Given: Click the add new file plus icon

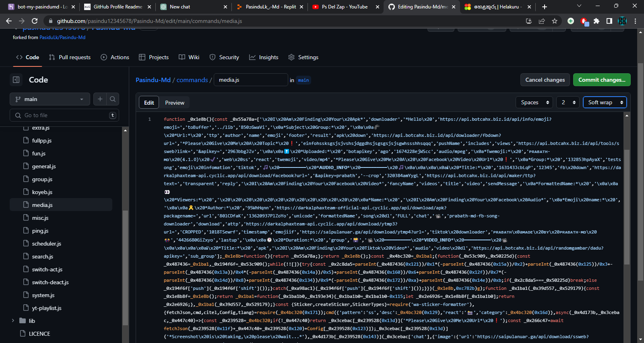Looking at the screenshot, I should click(x=100, y=99).
